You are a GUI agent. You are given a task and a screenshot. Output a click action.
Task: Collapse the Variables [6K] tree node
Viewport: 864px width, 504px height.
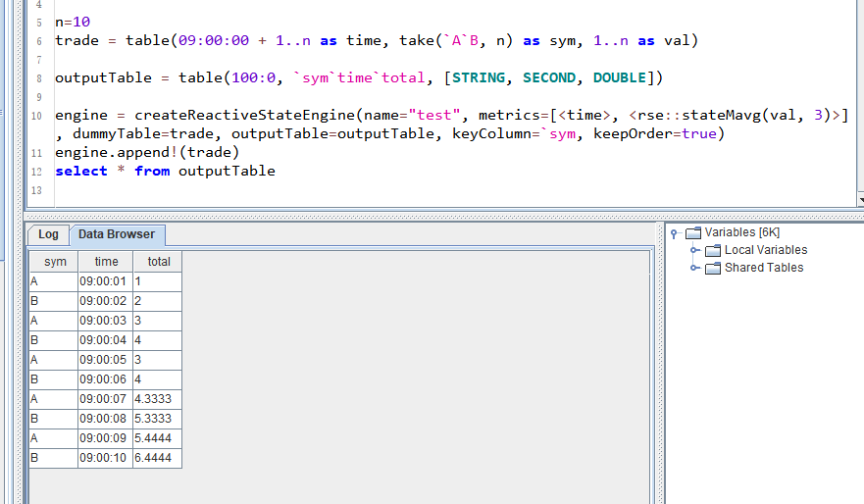click(675, 233)
